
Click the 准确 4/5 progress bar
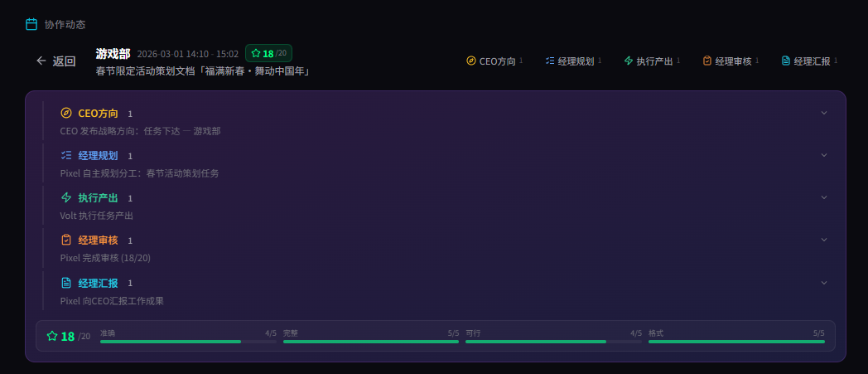[188, 342]
